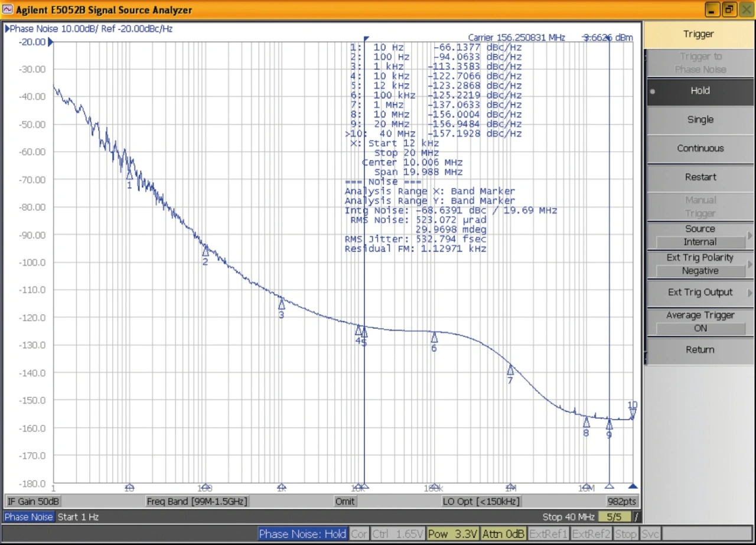
Task: Toggle the Attn 0dB status indicator
Action: (503, 534)
